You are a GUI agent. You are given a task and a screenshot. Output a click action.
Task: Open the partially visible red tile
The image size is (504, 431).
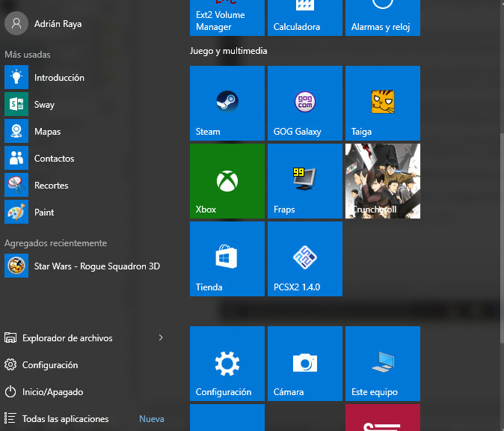(383, 418)
